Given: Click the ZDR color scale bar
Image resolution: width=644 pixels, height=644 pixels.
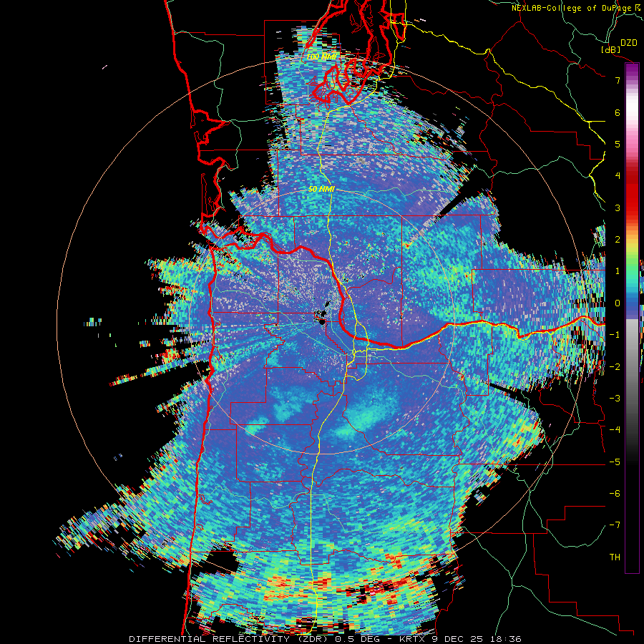Looking at the screenshot, I should click(x=632, y=318).
